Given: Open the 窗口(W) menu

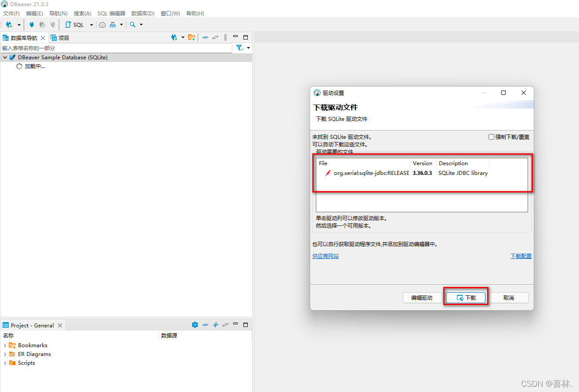Looking at the screenshot, I should point(170,14).
